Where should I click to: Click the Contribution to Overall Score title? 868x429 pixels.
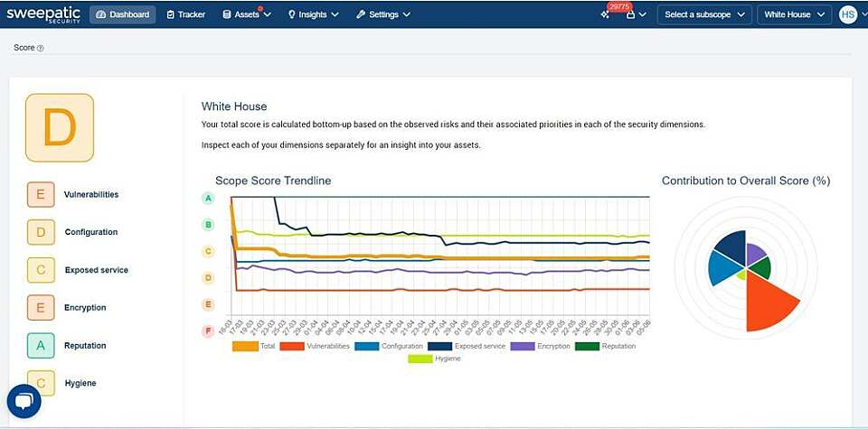point(746,181)
